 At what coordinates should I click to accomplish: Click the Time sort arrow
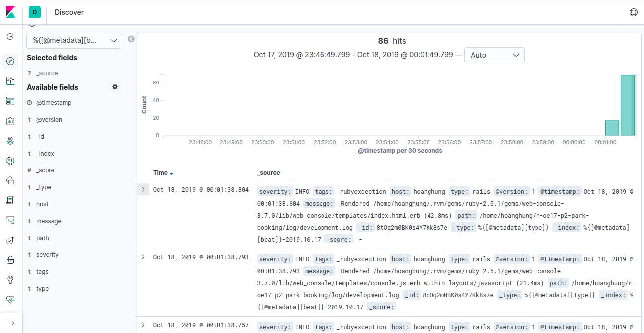pyautogui.click(x=171, y=173)
